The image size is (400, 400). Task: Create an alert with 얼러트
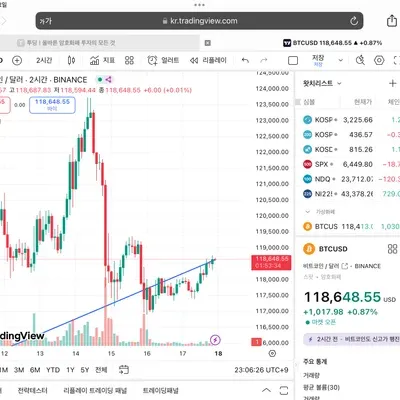pos(163,60)
